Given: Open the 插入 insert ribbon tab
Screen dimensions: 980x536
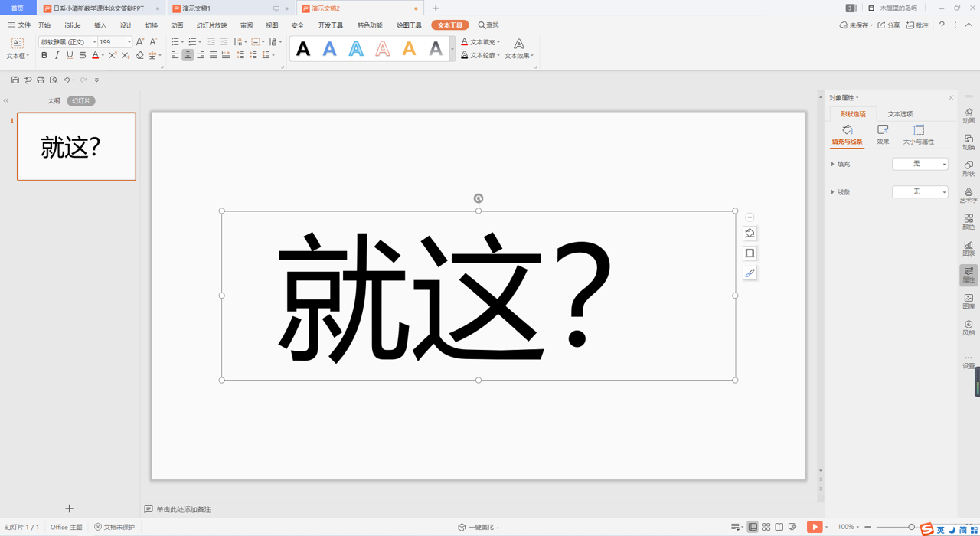Looking at the screenshot, I should click(x=100, y=25).
